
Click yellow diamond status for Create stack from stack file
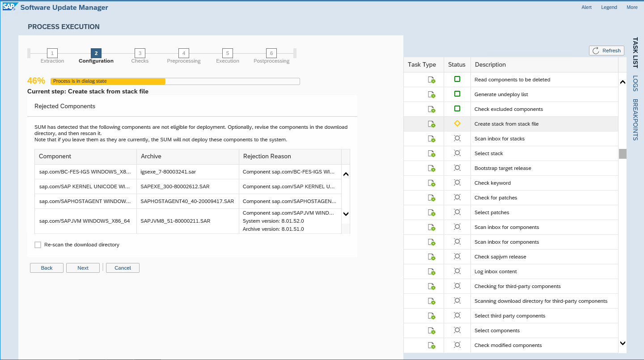pos(457,123)
